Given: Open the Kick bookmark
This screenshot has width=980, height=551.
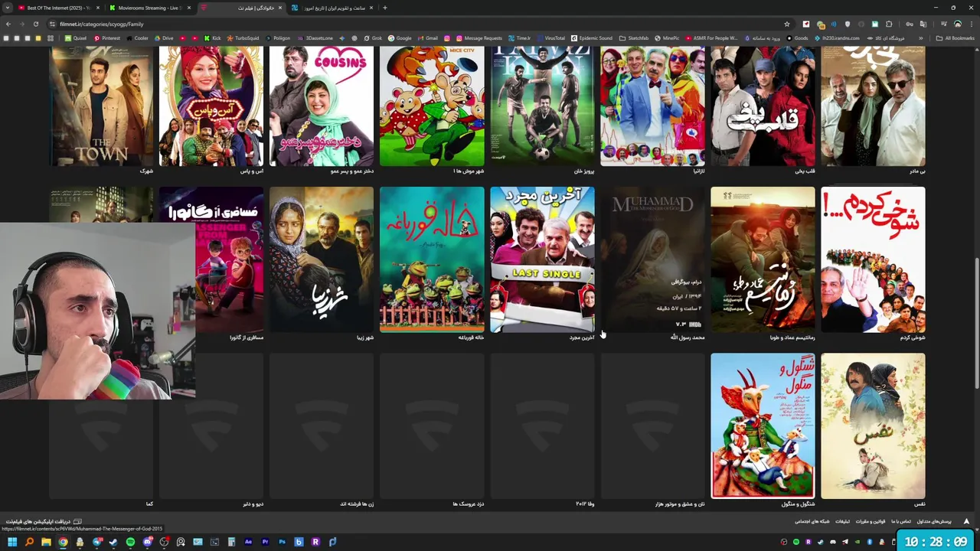Looking at the screenshot, I should click(212, 38).
